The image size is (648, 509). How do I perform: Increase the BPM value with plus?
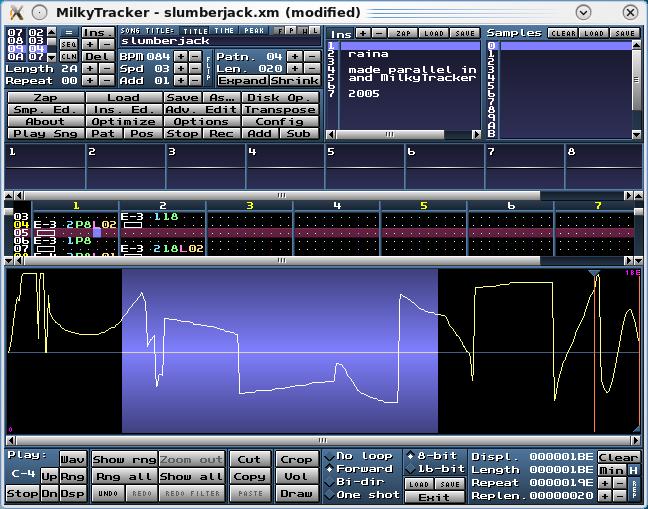180,56
